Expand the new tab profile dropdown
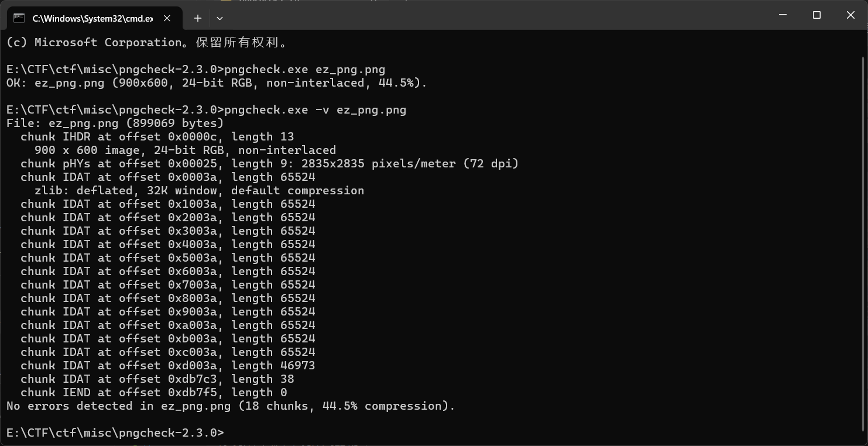The height and width of the screenshot is (446, 868). pos(219,18)
